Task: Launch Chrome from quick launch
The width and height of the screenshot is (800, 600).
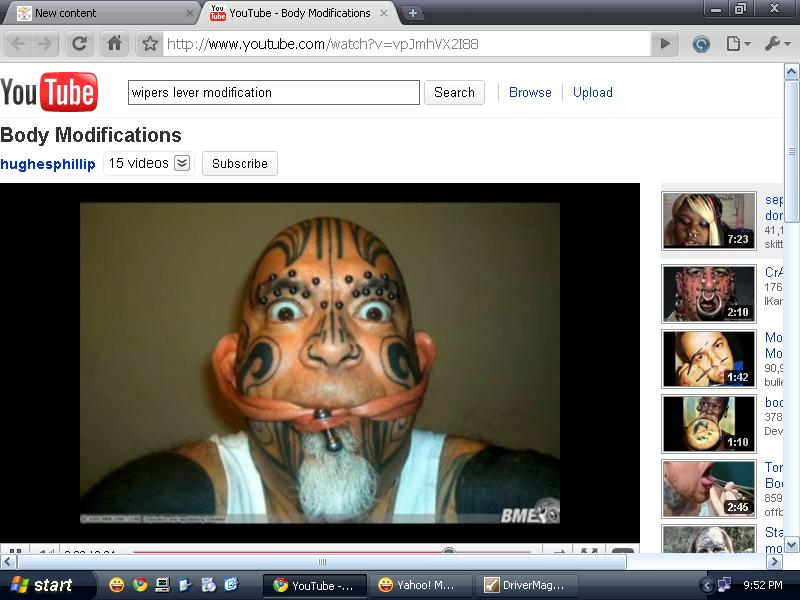Action: (x=140, y=585)
